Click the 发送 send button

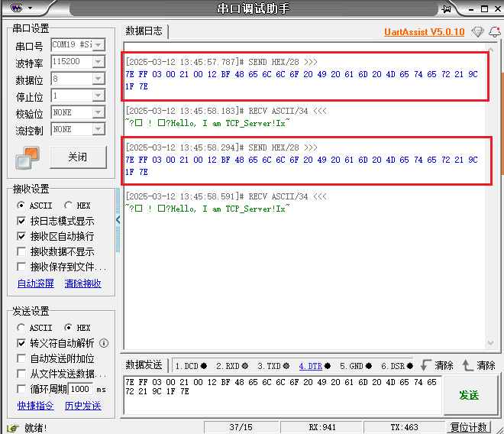pos(470,395)
